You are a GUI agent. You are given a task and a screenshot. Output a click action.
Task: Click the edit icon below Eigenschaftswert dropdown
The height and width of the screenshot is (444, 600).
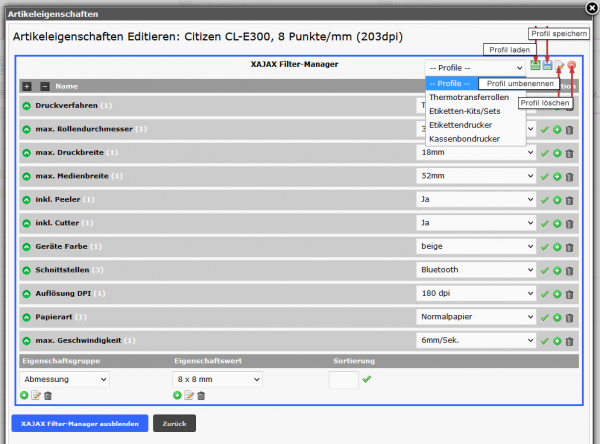[189, 396]
